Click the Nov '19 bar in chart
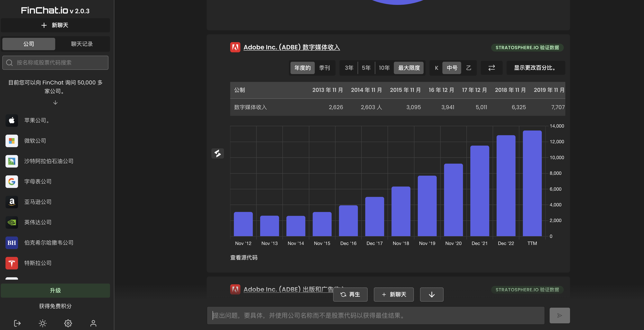This screenshot has width=644, height=330. pos(427,206)
